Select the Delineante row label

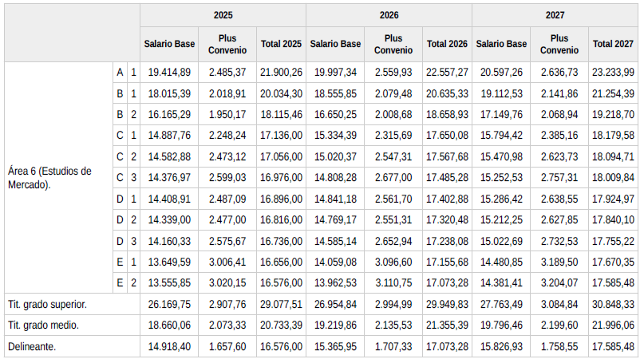pos(33,346)
